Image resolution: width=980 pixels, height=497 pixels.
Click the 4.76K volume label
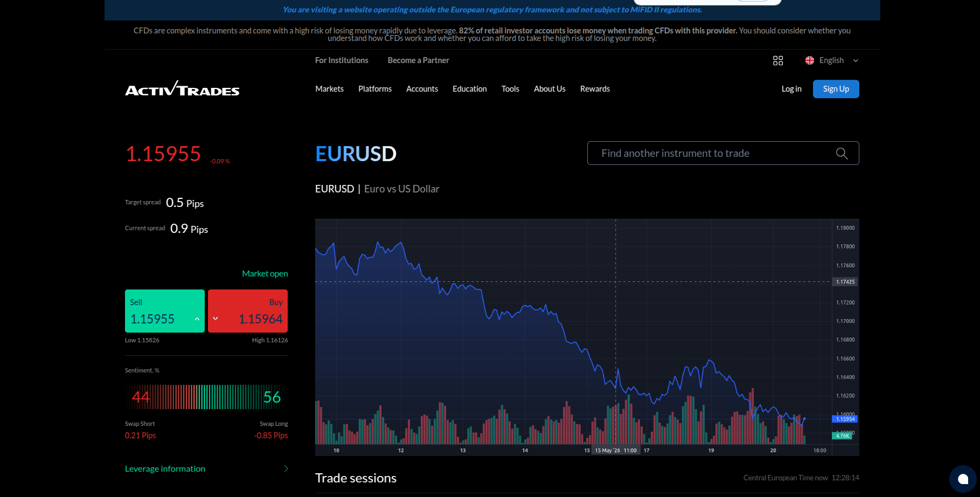pos(842,436)
